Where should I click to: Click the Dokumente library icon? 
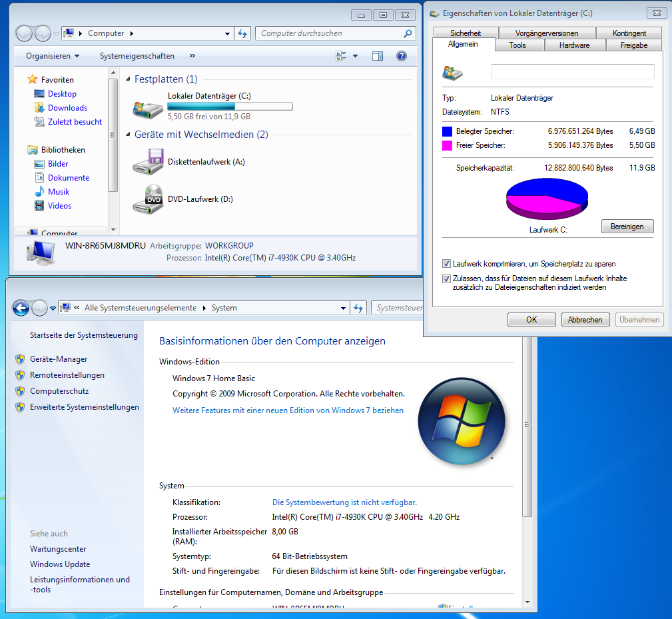click(x=39, y=177)
